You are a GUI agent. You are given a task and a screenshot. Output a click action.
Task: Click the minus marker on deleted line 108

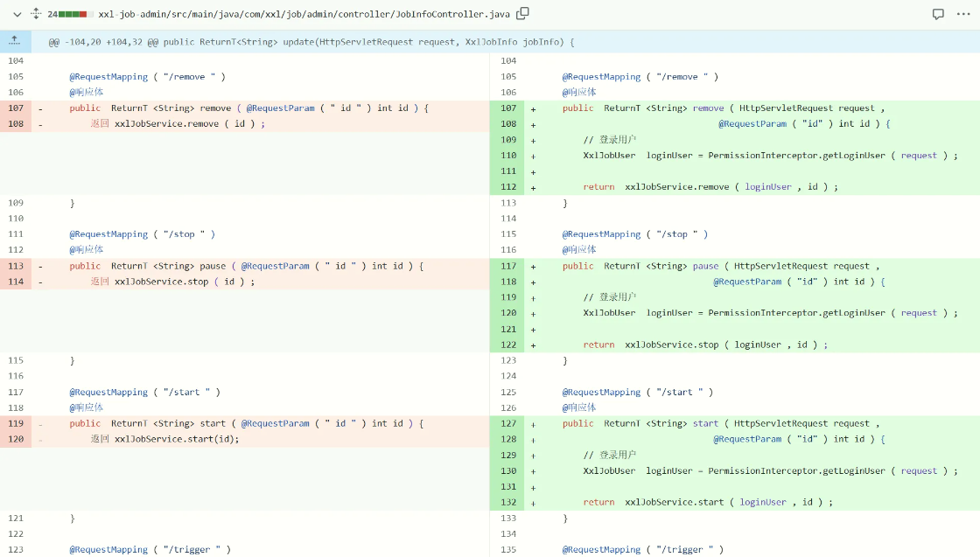click(x=40, y=124)
